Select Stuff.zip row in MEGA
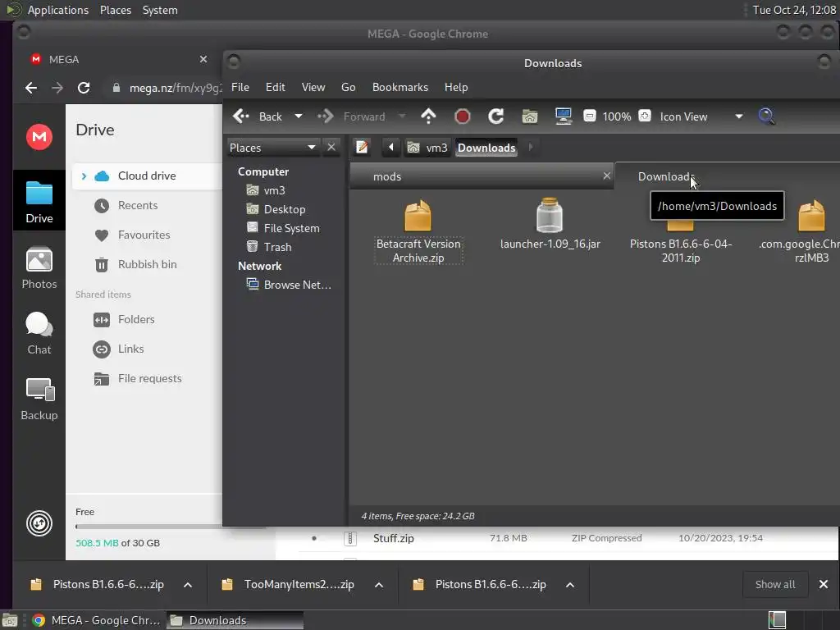 pyautogui.click(x=557, y=538)
